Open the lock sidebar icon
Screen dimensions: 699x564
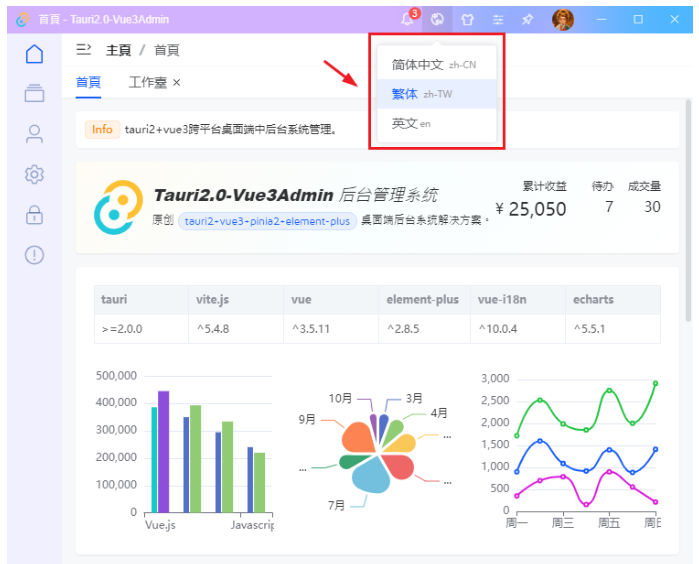[34, 214]
